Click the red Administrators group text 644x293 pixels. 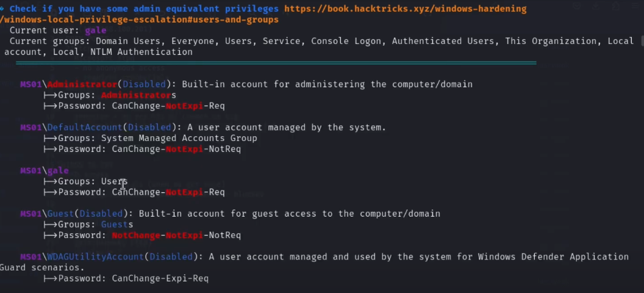tap(138, 95)
